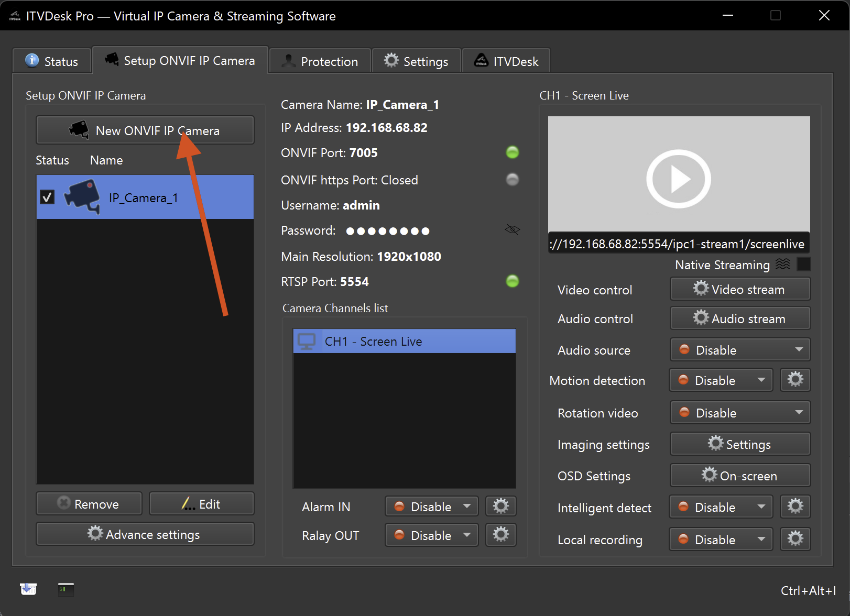850x616 pixels.
Task: Reveal password with the eye icon
Action: coord(512,229)
